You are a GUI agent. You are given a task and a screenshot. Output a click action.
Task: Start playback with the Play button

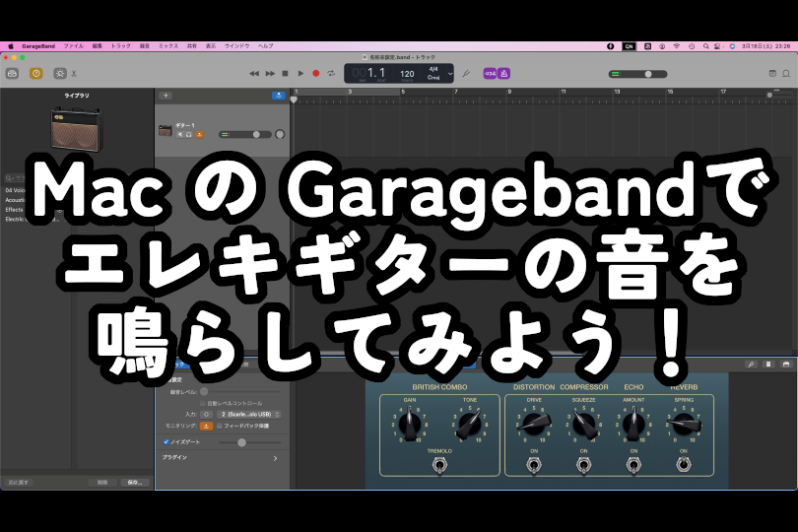pyautogui.click(x=300, y=73)
